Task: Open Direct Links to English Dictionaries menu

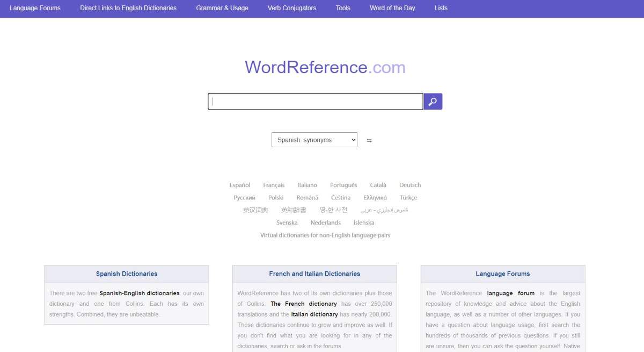Action: pyautogui.click(x=128, y=8)
